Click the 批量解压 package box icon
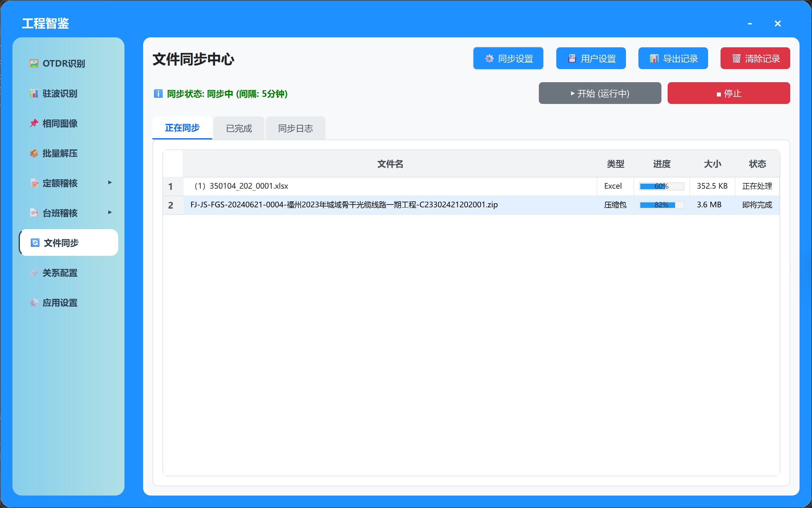Image resolution: width=812 pixels, height=508 pixels. click(x=34, y=153)
